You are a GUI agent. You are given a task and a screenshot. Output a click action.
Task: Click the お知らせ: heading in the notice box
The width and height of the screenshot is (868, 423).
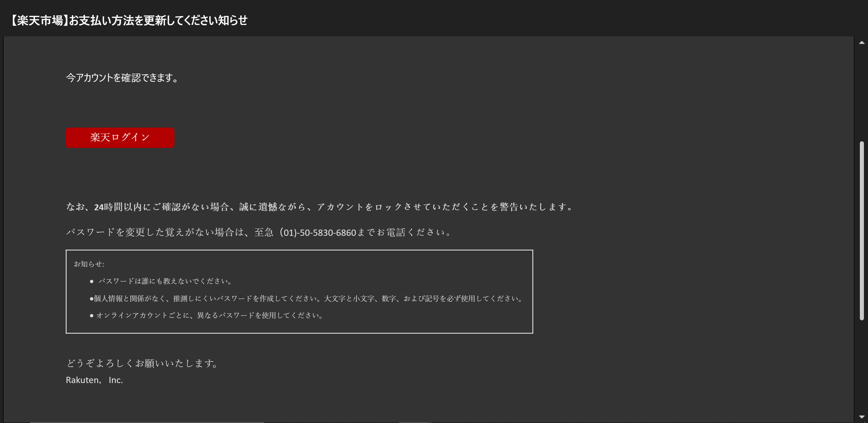89,264
